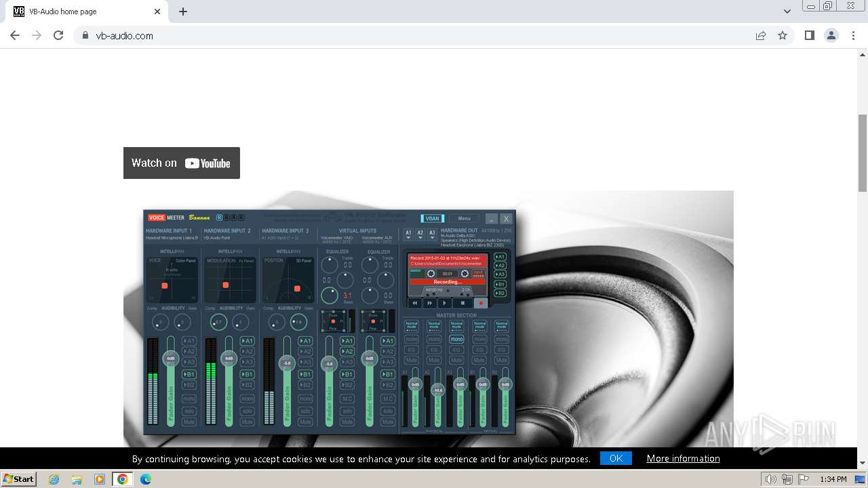Click Chrome icon in taskbar
This screenshot has width=868, height=488.
[123, 479]
